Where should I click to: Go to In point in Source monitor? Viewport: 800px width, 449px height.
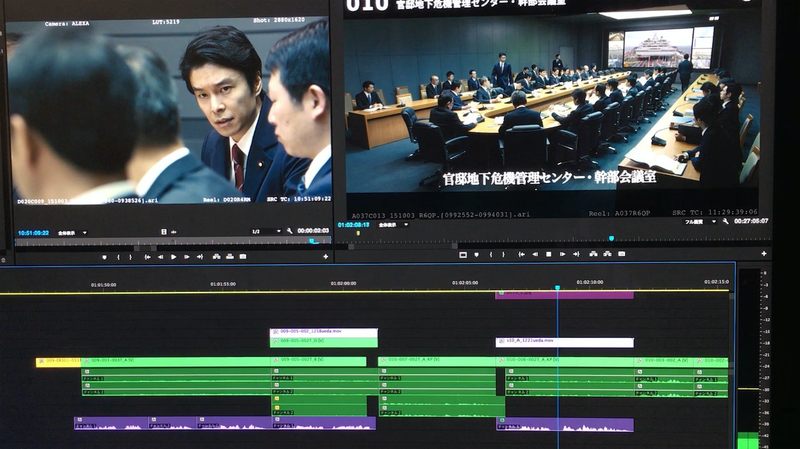(147, 257)
